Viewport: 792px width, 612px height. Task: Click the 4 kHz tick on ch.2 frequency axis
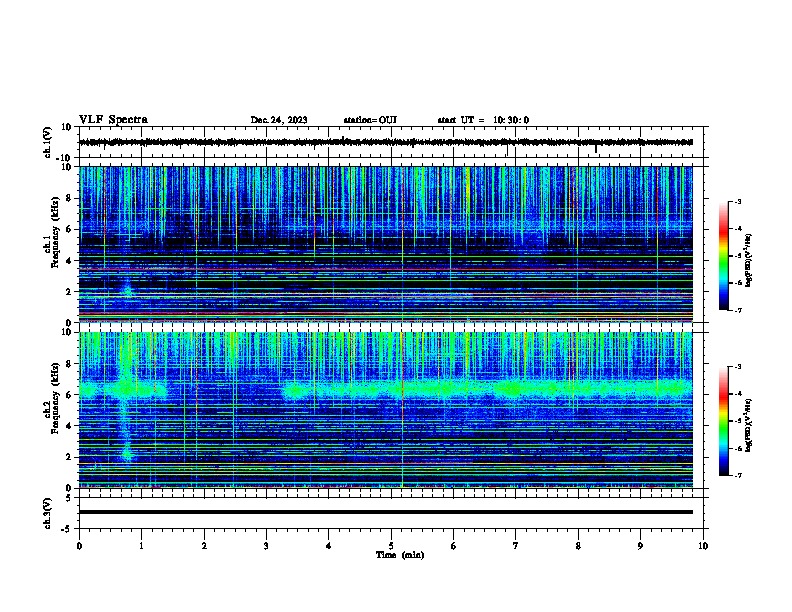[69, 426]
